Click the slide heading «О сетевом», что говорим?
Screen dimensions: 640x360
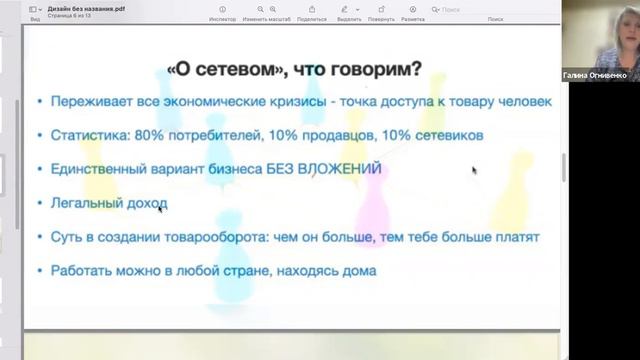click(294, 69)
